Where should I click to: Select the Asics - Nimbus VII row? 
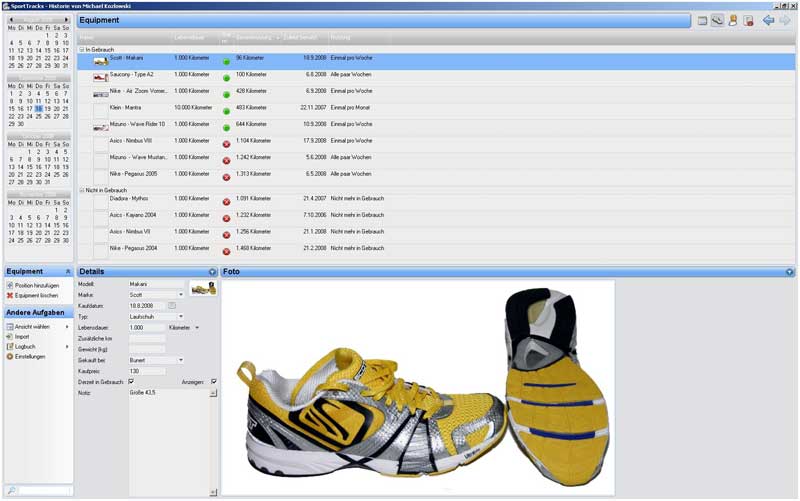click(x=436, y=235)
